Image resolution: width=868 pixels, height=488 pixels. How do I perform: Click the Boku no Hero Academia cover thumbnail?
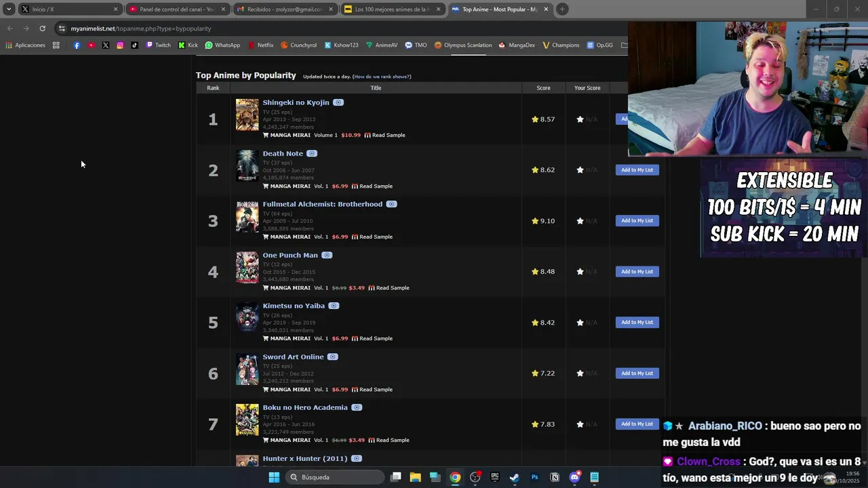tap(247, 420)
